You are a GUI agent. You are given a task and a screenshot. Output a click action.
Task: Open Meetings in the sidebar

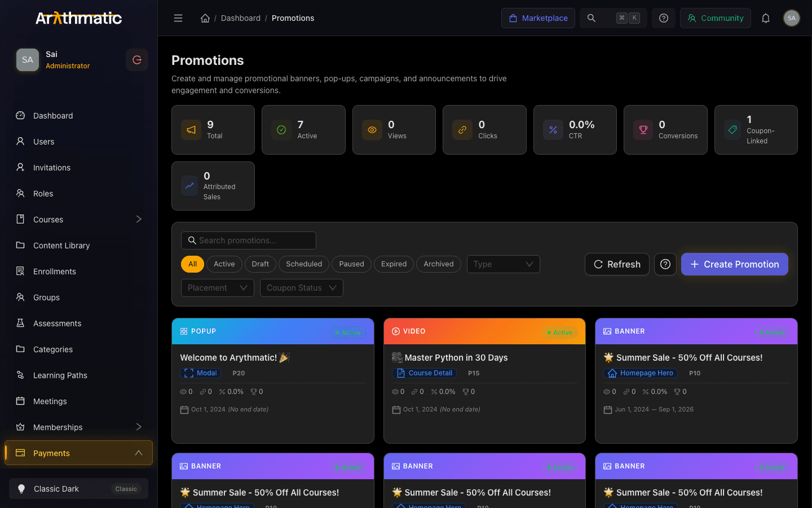click(x=78, y=401)
